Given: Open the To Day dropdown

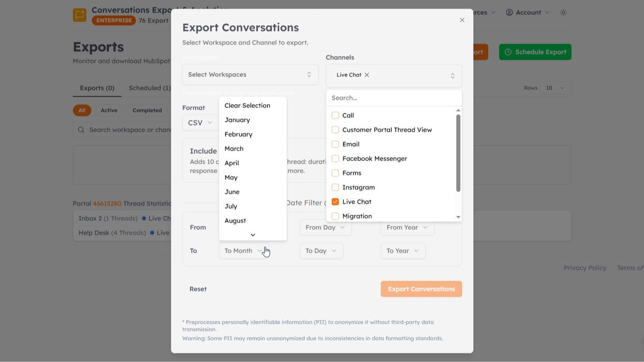Looking at the screenshot, I should coord(321,251).
